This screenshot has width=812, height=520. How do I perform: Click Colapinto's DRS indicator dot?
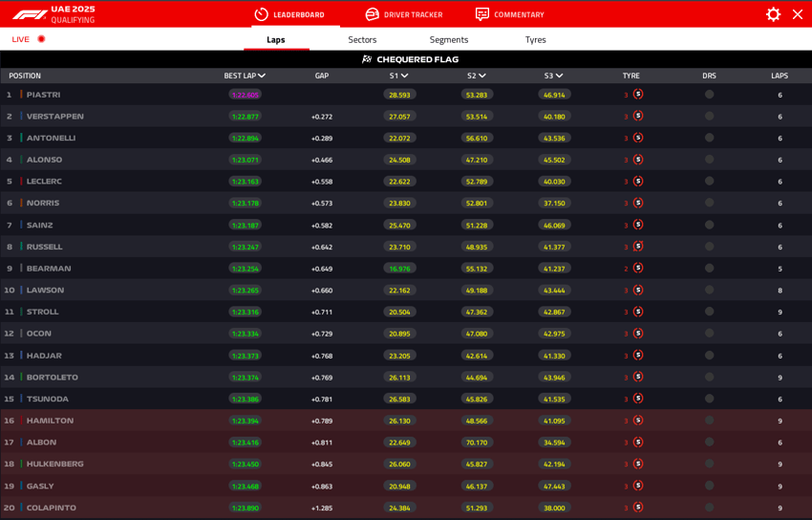[x=709, y=508]
